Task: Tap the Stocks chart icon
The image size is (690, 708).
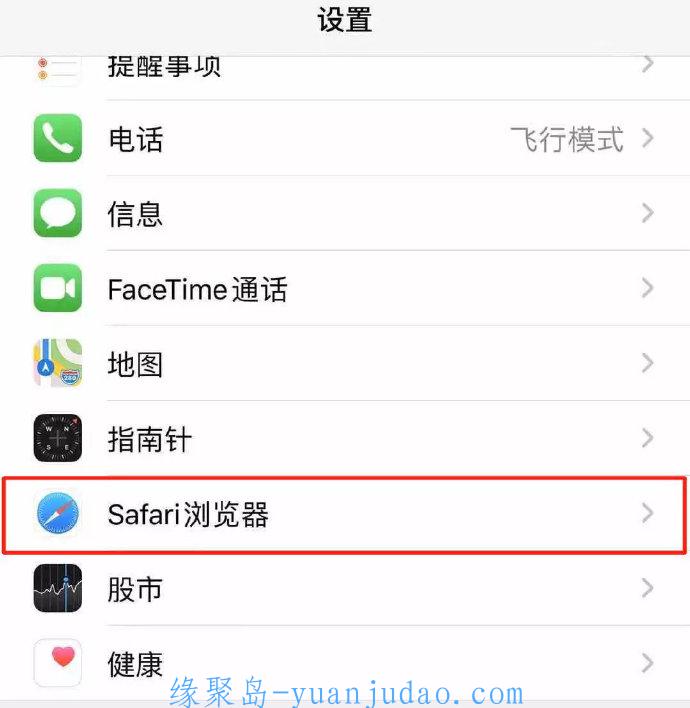Action: (58, 588)
